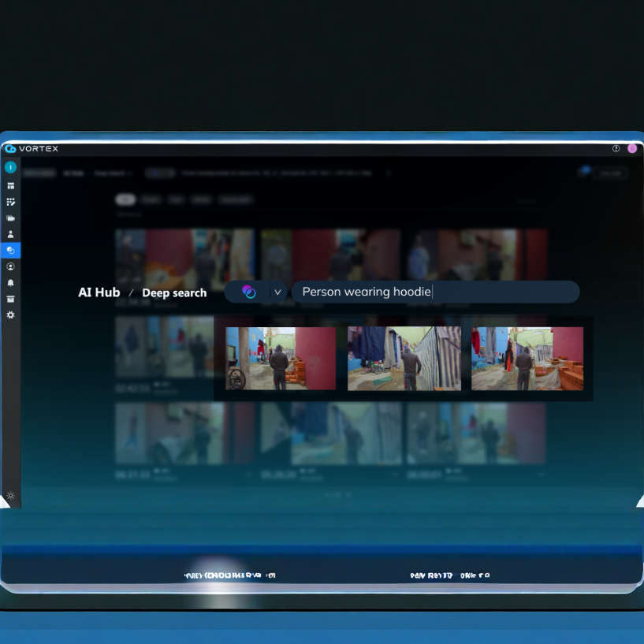Open the settings gear in sidebar
This screenshot has height=644, width=644.
coord(10,315)
